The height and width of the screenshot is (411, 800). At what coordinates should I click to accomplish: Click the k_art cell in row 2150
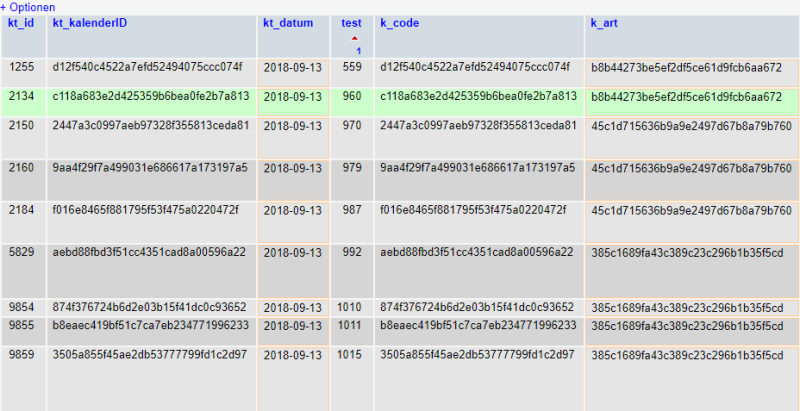(691, 126)
